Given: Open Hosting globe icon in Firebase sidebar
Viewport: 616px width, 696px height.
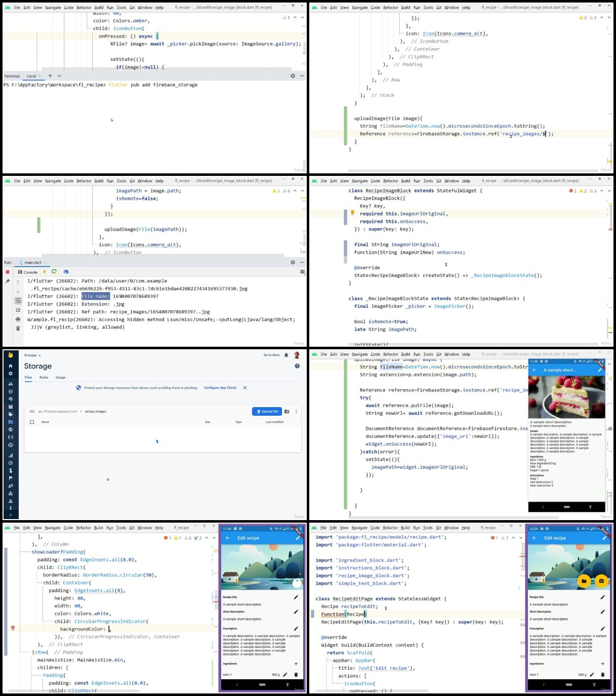Looking at the screenshot, I should 11,429.
